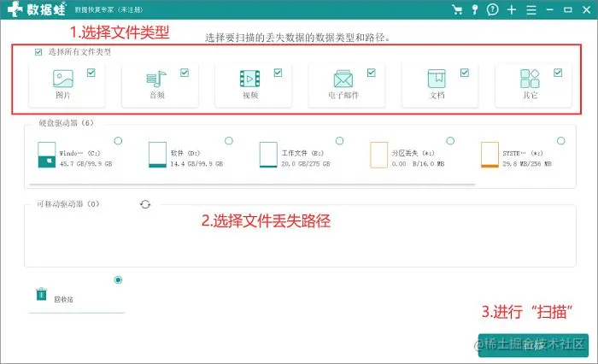This screenshot has height=364, width=598.
Task: Click the 电子邮件 email type icon
Action: 343,79
